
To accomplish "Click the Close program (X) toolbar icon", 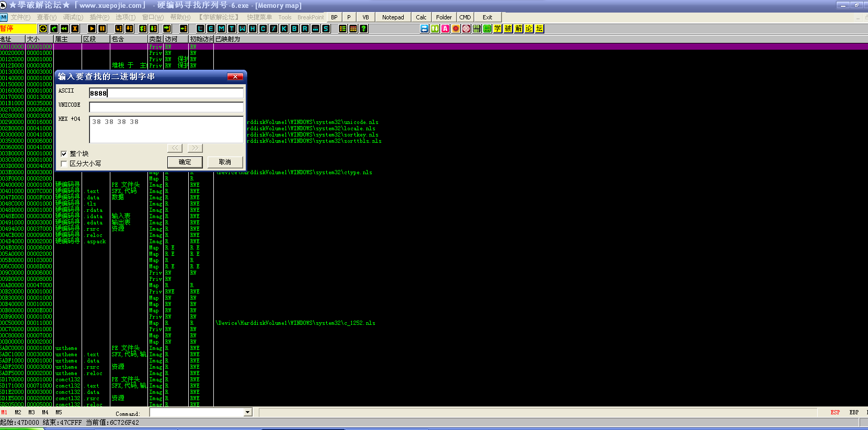I will click(x=75, y=29).
